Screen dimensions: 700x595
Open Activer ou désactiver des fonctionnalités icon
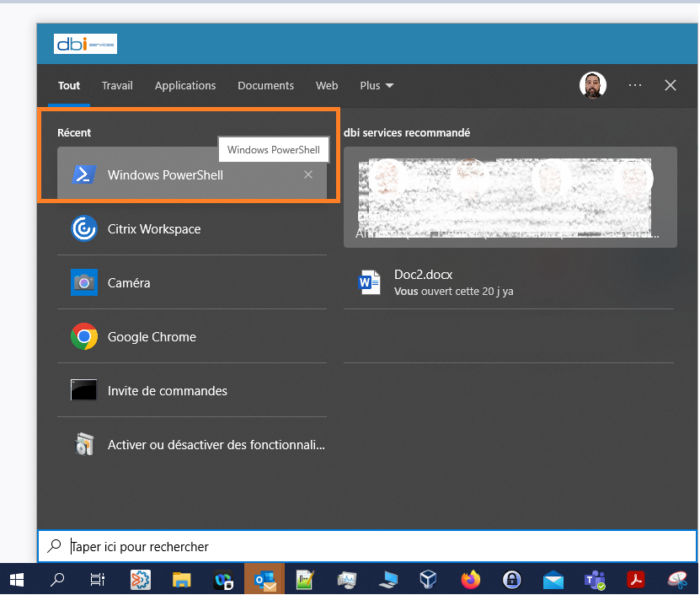click(x=84, y=444)
